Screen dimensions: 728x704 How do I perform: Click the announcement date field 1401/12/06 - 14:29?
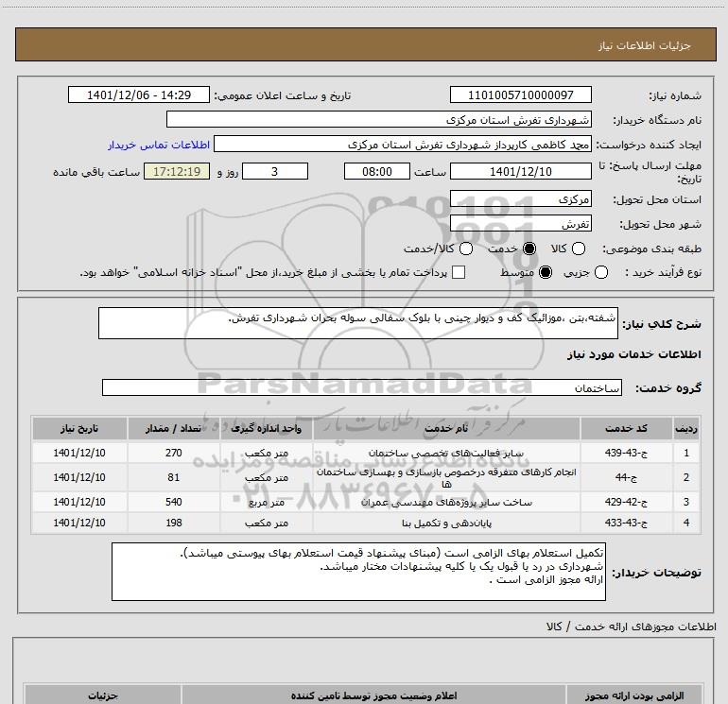[x=139, y=94]
